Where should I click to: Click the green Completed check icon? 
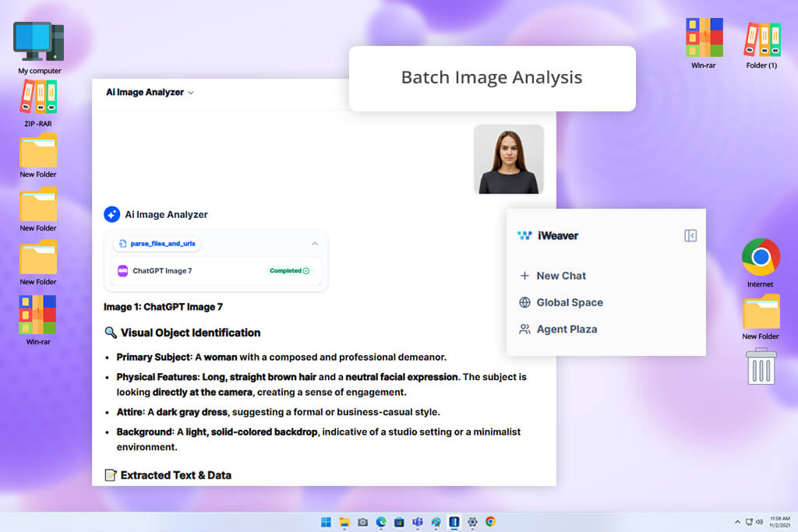coord(306,271)
